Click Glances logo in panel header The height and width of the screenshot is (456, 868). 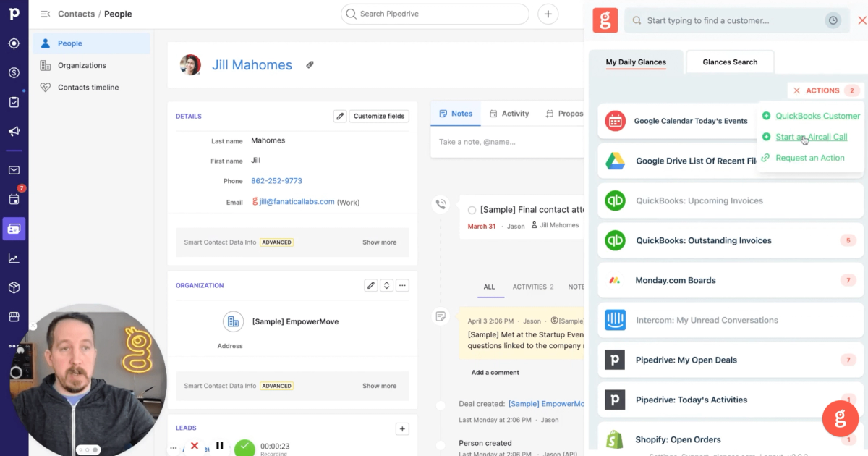[x=605, y=20]
